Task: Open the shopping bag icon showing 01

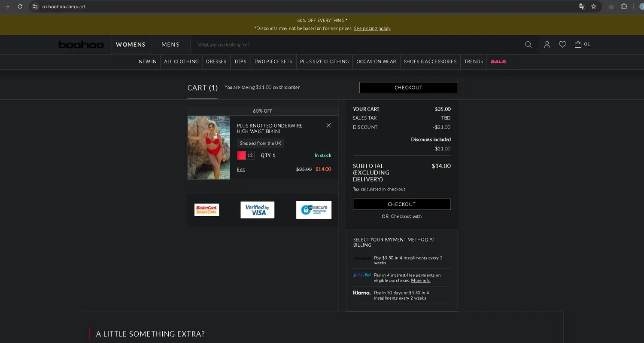Action: (x=582, y=44)
